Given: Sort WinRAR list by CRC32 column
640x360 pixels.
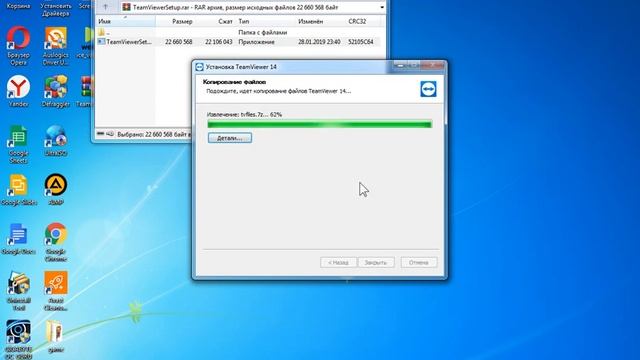Looking at the screenshot, I should click(364, 21).
